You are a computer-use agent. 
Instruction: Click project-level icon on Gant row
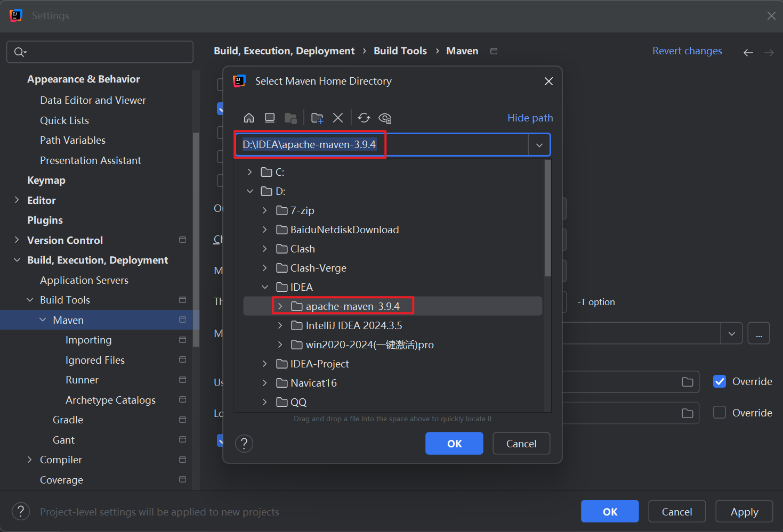182,439
